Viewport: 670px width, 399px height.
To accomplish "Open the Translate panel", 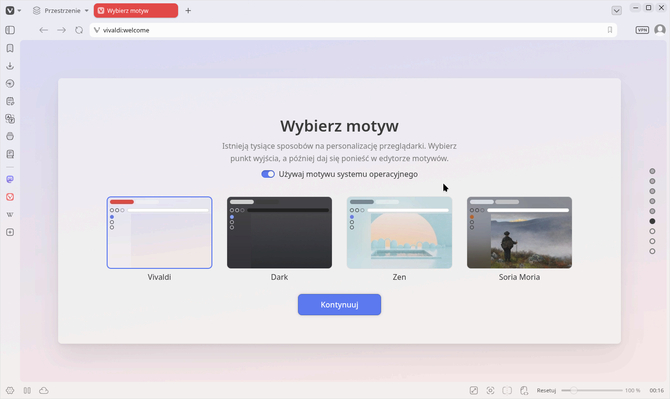I will coord(10,119).
